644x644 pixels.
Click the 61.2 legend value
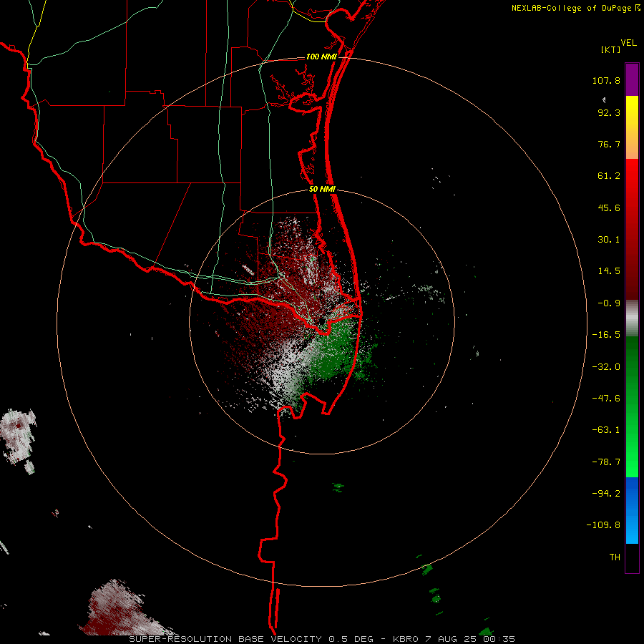tap(609, 176)
